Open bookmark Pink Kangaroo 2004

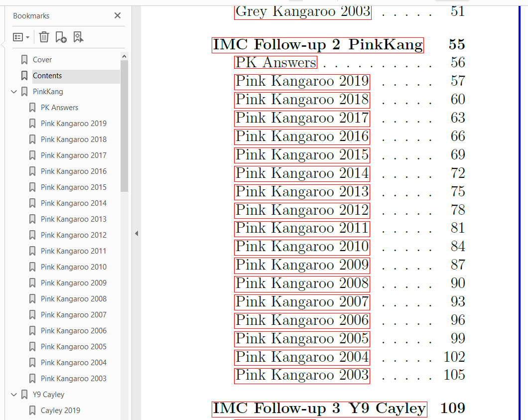click(74, 363)
